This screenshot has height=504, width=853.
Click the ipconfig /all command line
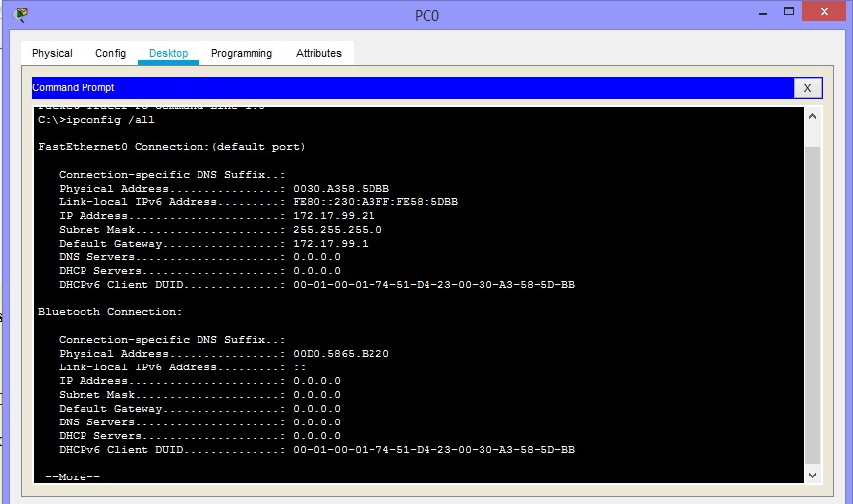coord(96,120)
